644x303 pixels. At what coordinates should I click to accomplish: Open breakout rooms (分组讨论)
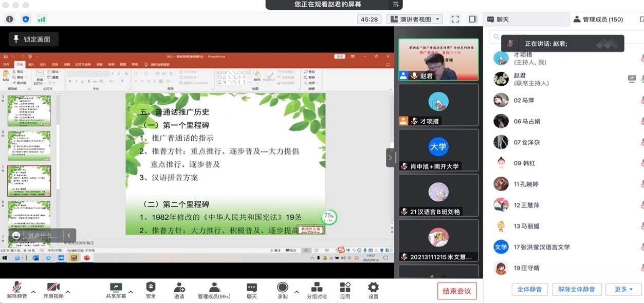317,290
